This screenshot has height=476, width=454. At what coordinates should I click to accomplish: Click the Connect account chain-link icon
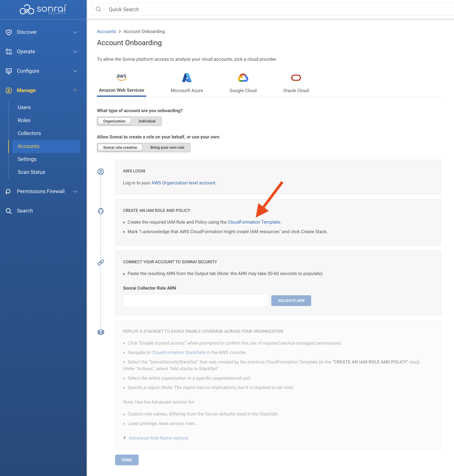[101, 262]
